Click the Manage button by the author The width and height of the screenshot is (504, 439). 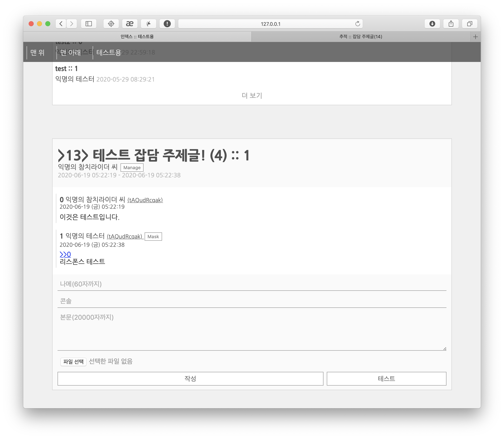132,168
